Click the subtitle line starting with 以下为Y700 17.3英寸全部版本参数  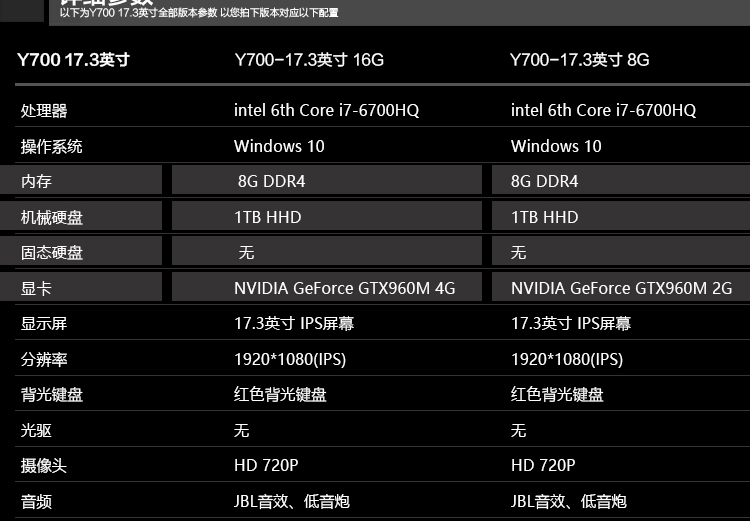199,13
